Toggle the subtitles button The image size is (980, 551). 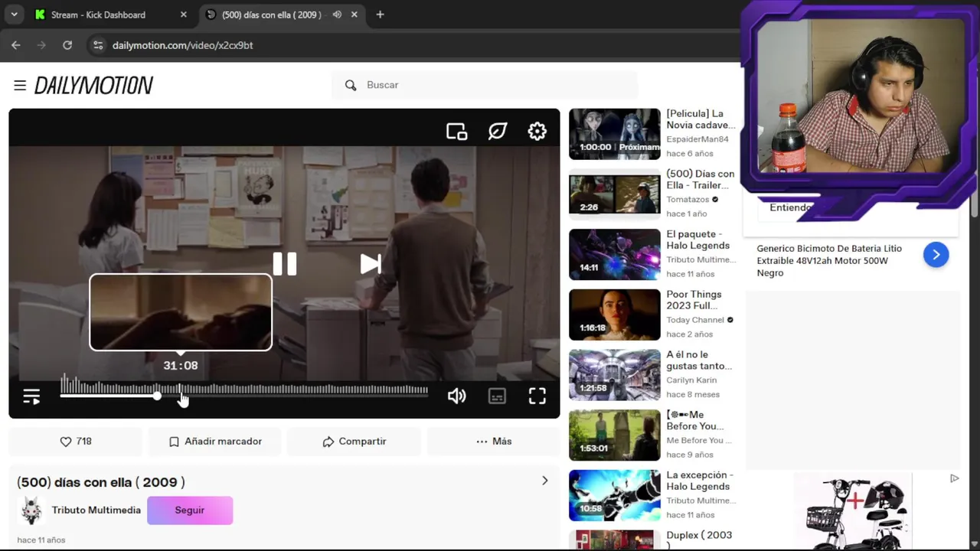[x=498, y=396]
